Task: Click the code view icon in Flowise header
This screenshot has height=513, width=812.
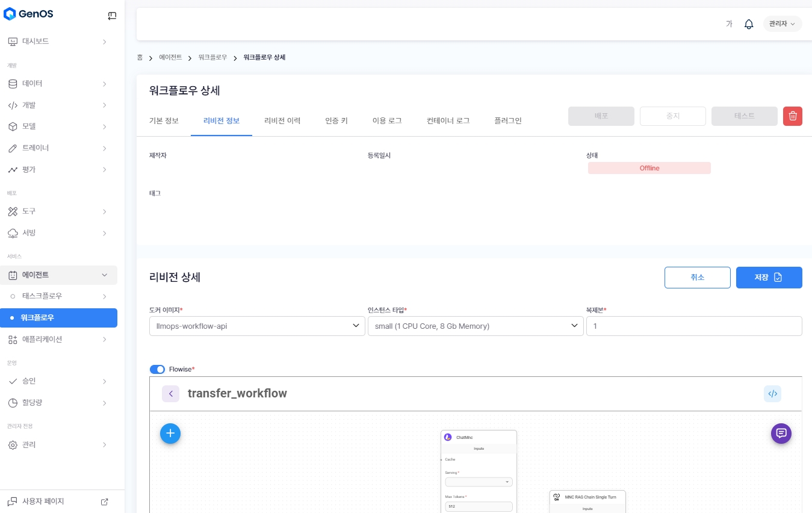Action: (x=772, y=394)
